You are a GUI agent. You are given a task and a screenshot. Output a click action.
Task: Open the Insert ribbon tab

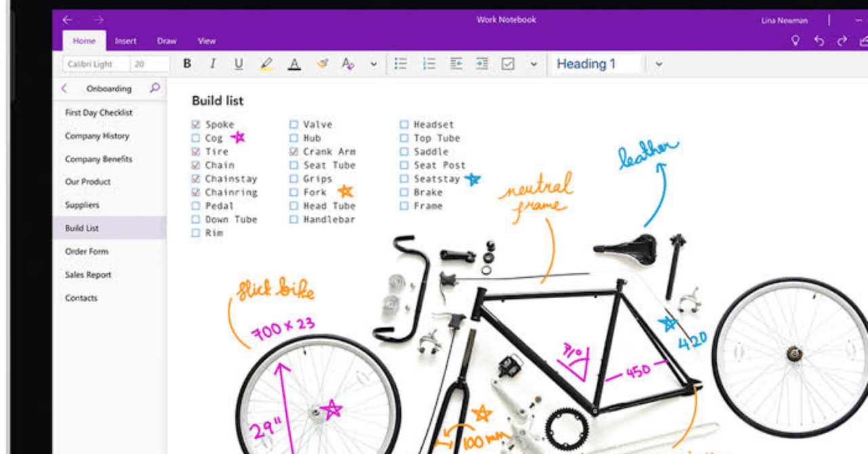pyautogui.click(x=125, y=41)
